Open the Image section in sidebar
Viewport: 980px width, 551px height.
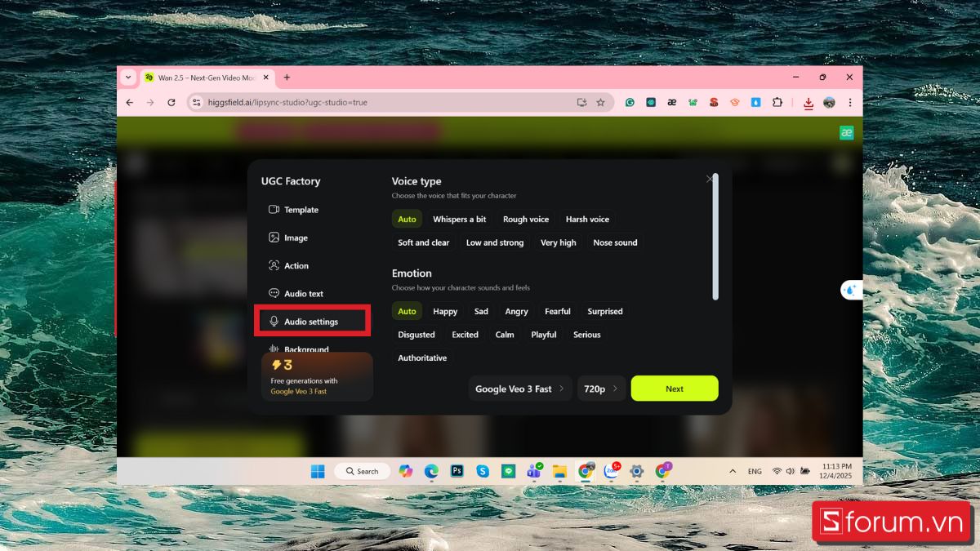(288, 238)
